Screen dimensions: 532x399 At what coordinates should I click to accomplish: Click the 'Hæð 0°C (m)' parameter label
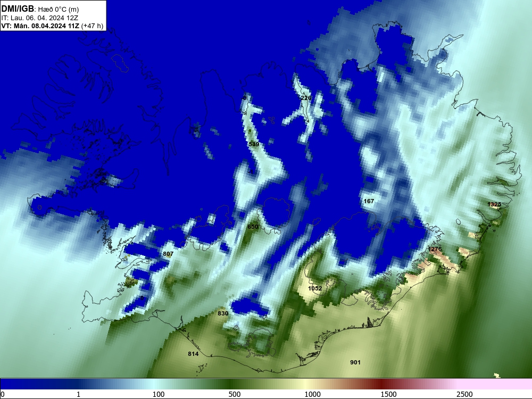[59, 10]
